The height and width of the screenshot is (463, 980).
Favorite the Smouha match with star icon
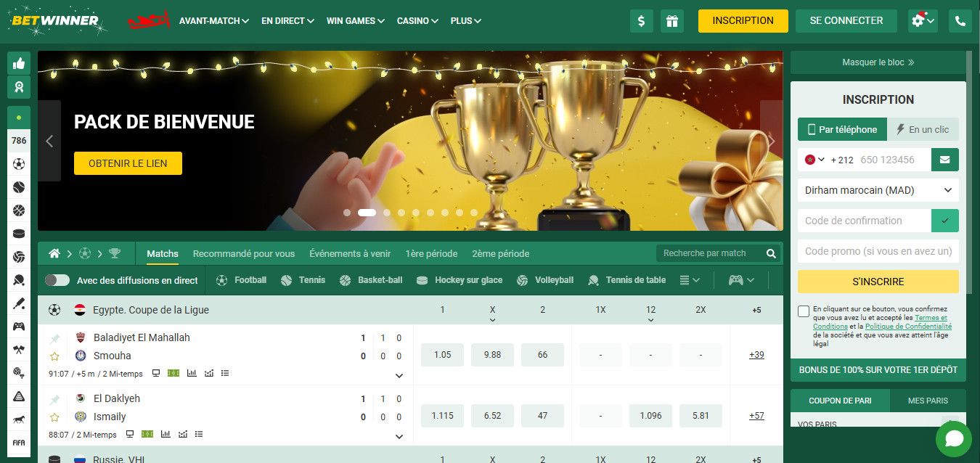point(54,356)
